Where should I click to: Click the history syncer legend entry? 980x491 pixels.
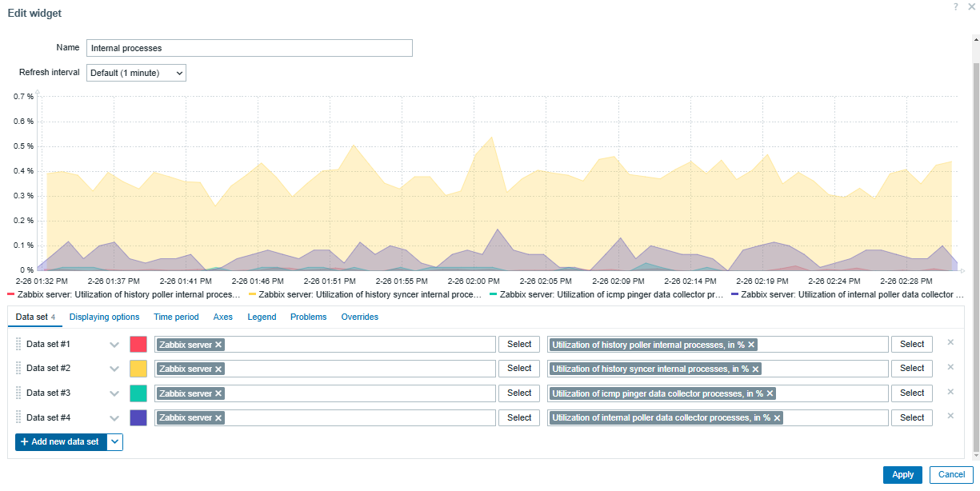[x=365, y=294]
